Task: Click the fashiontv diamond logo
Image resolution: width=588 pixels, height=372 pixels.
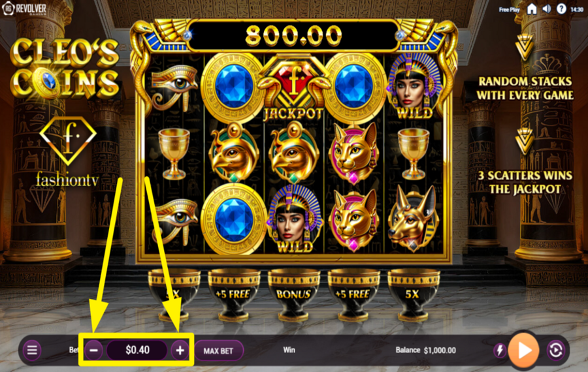Action: [68, 151]
